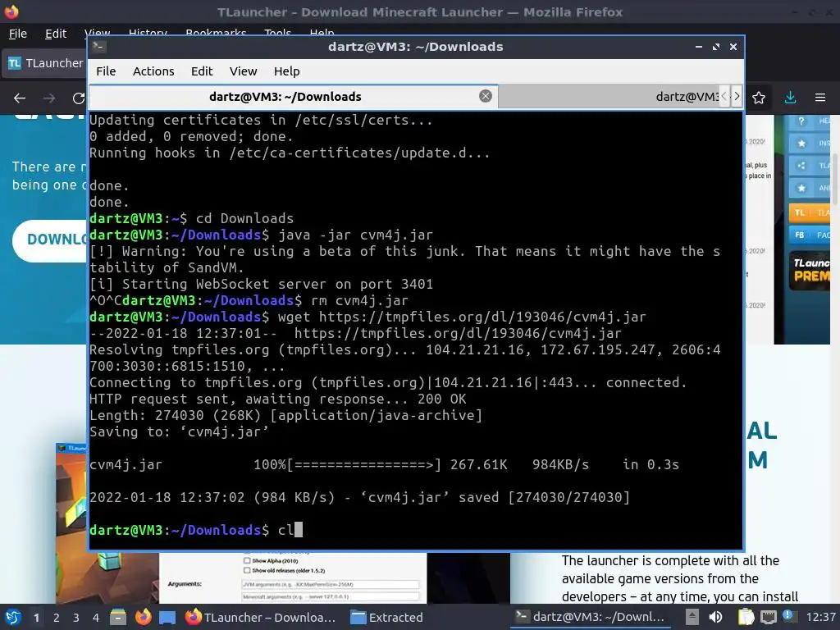Click the orange TL sidebar button

810,212
